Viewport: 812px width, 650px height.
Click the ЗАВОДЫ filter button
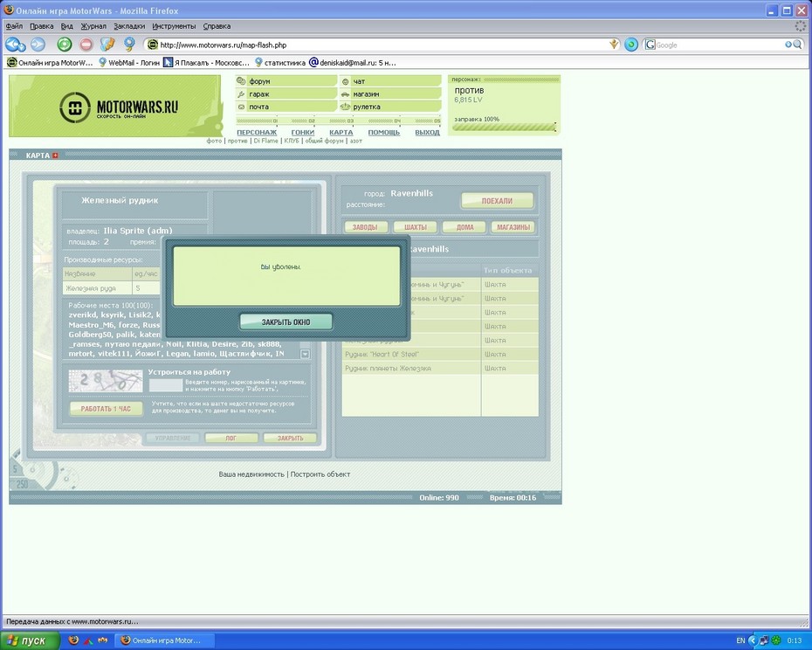pos(365,227)
